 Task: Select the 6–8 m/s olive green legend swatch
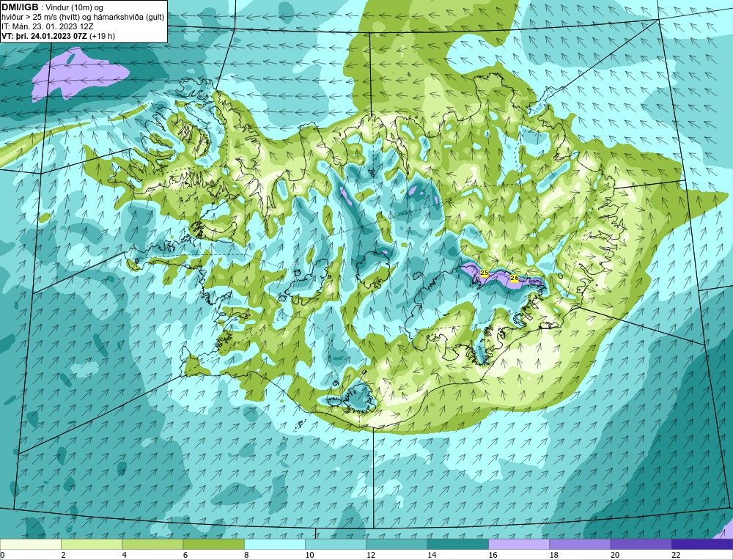coord(213,545)
